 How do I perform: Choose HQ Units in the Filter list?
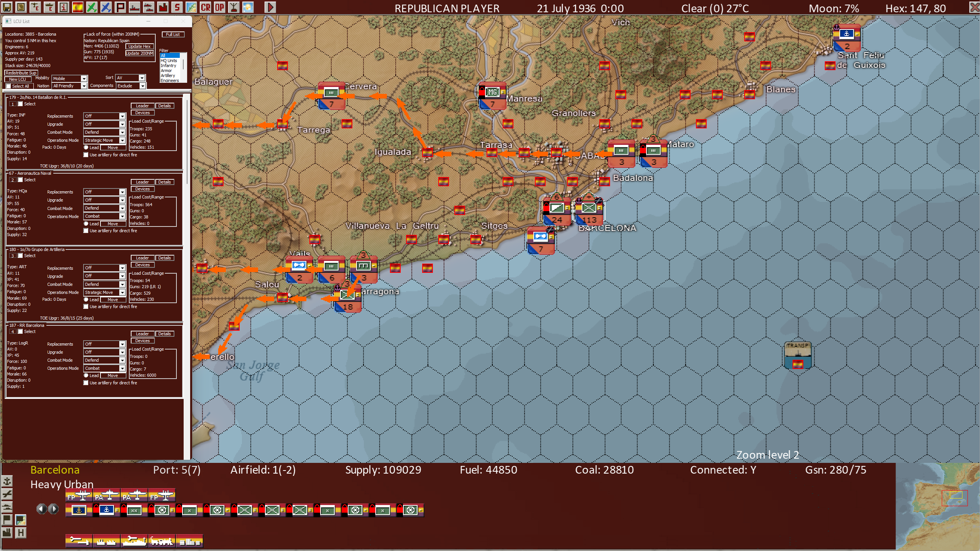[x=169, y=61]
